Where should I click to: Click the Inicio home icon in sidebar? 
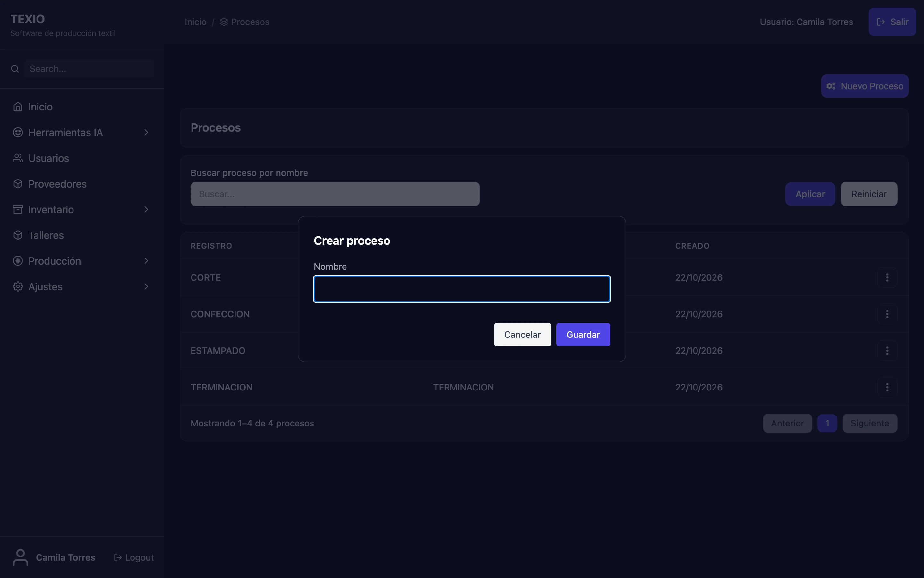(18, 107)
